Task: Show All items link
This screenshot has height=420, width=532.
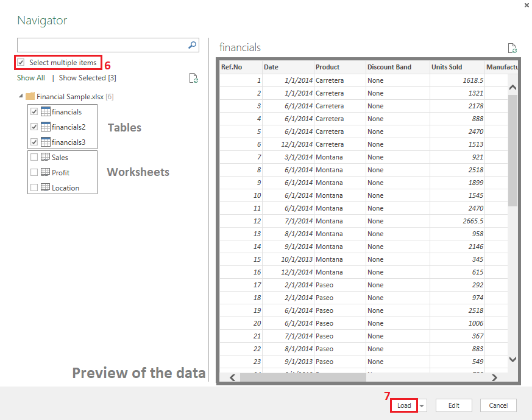Action: [30, 78]
